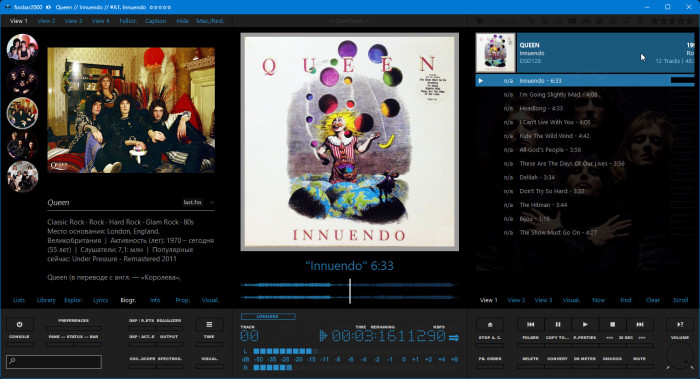Image resolution: width=700 pixels, height=379 pixels.
Task: Click in the search input field
Action: pos(54,361)
